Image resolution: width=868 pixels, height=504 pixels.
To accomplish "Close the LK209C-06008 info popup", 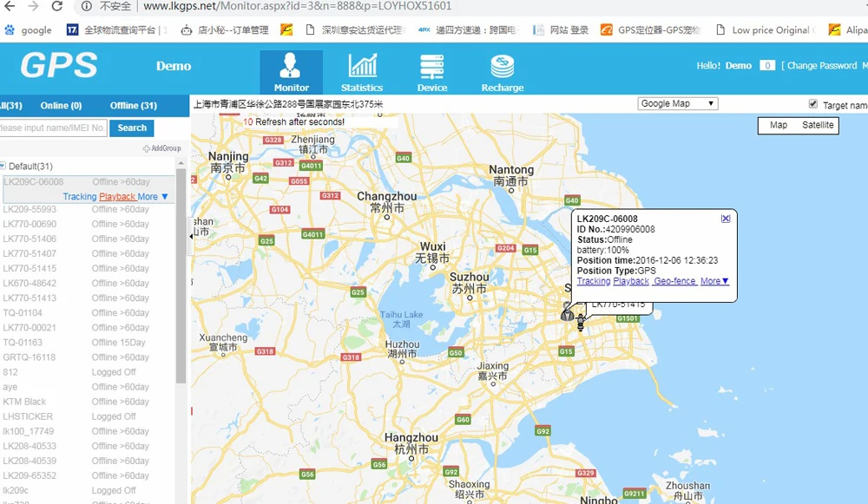I will pyautogui.click(x=726, y=219).
